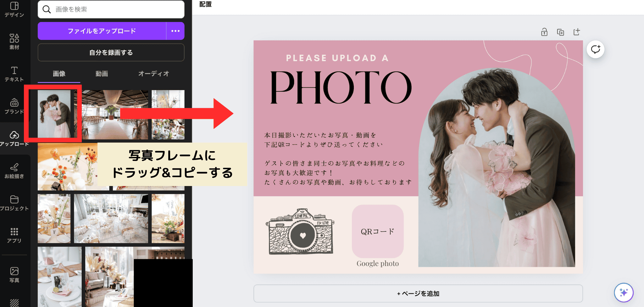The image size is (644, 307).
Task: Click the 画像を検索 search field
Action: click(116, 9)
